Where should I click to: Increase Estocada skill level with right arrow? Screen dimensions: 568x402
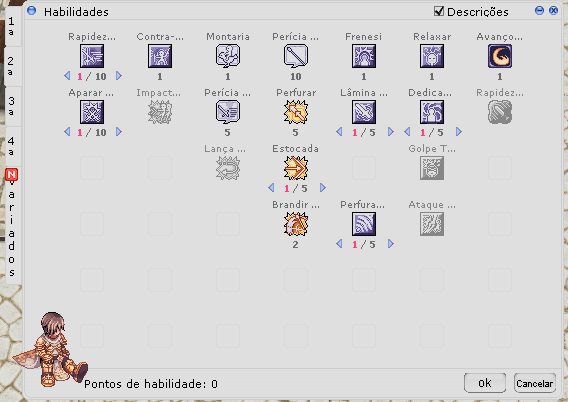pos(322,188)
